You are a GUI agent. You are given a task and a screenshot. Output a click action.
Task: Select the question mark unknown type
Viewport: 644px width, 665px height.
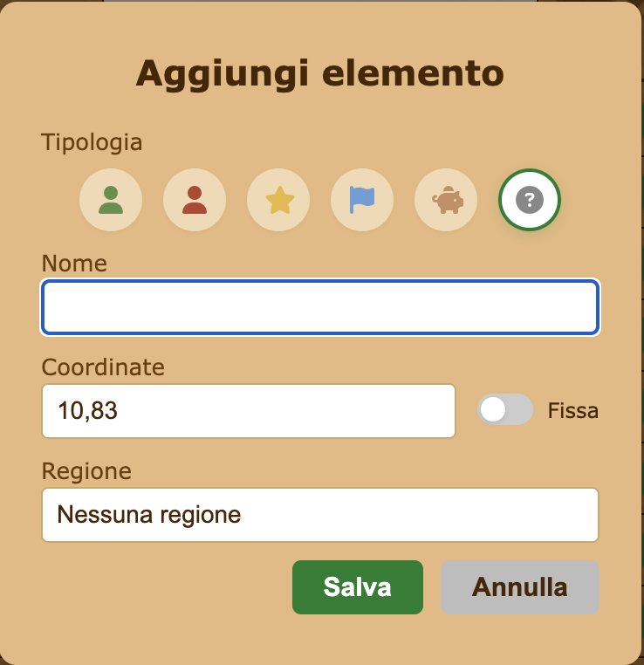pos(530,200)
